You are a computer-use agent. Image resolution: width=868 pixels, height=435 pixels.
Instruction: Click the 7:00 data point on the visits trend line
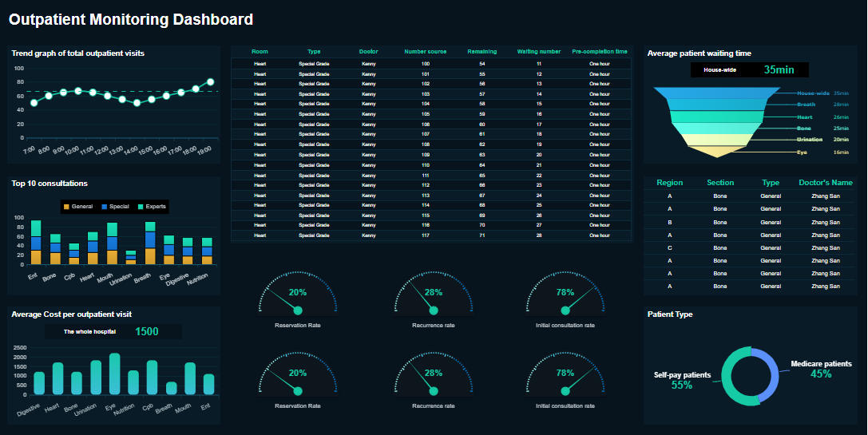34,102
